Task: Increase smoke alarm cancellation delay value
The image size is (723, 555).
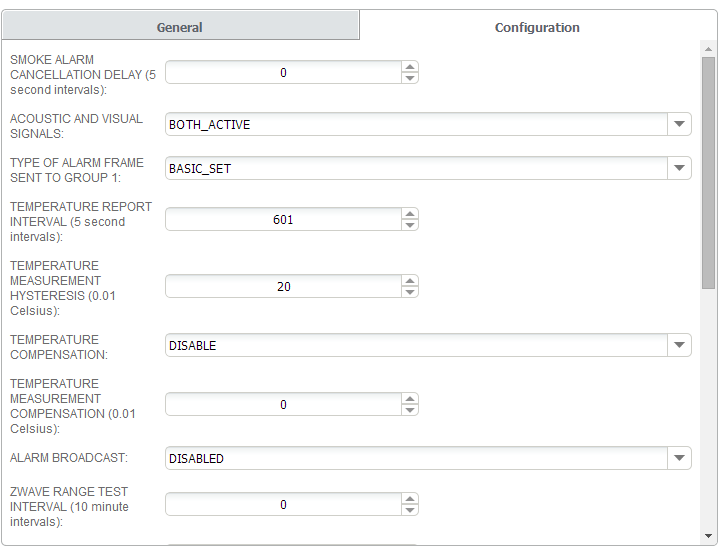Action: (409, 67)
